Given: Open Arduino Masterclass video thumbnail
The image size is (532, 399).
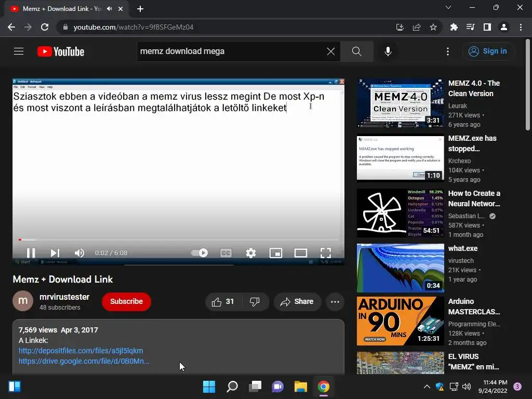Looking at the screenshot, I should pos(401,321).
